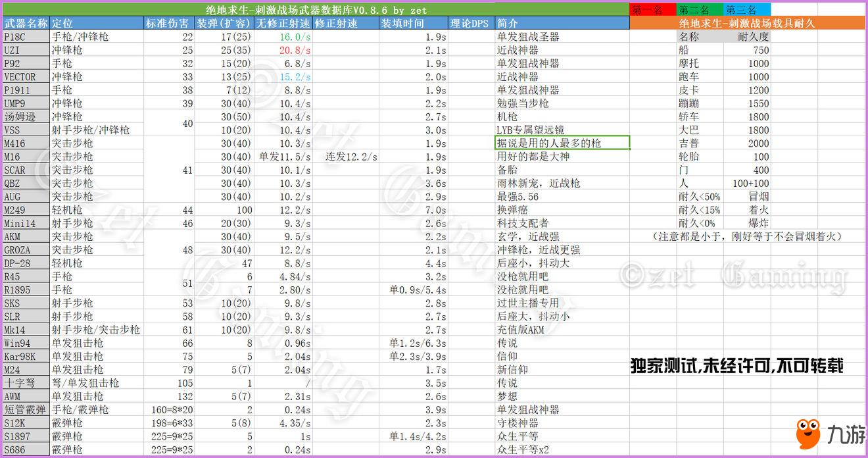Screen dimensions: 868x458
Task: Click the S12K weapon name cell
Action: (26, 423)
